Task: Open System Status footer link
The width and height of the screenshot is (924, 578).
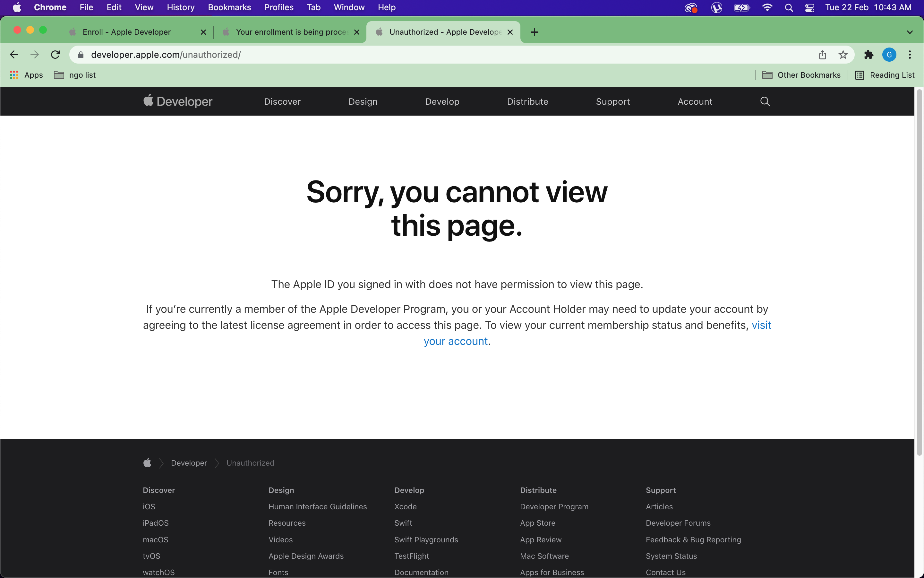Action: pos(671,556)
